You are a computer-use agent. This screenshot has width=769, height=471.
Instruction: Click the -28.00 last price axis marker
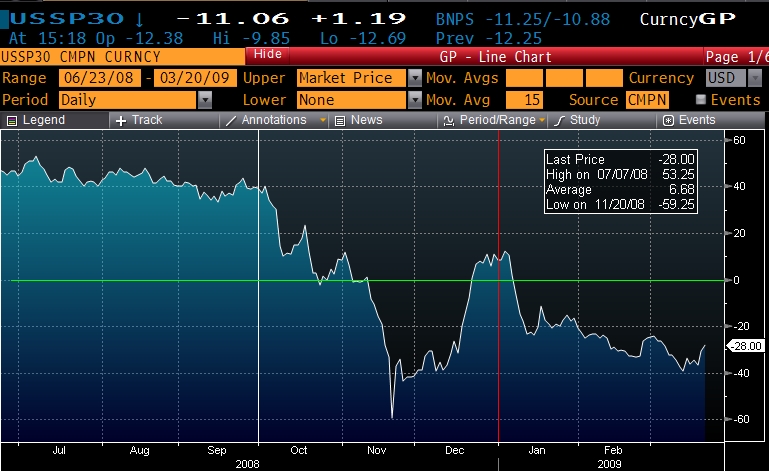coord(746,346)
